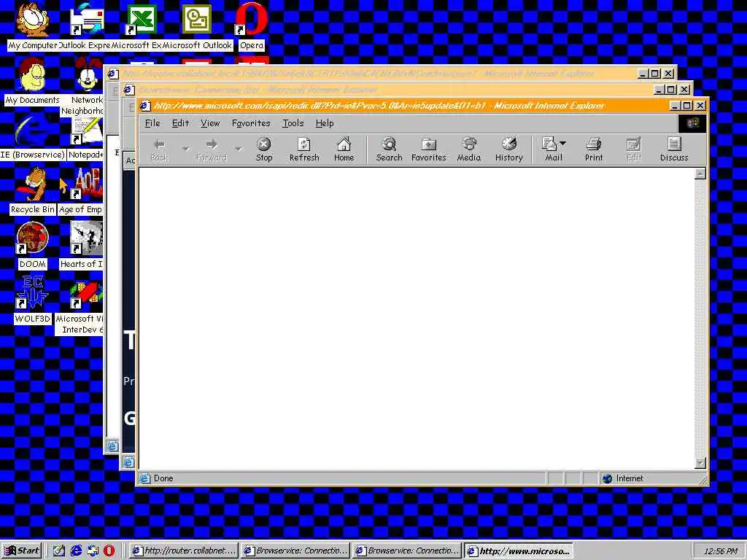This screenshot has height=560, width=747.
Task: Click the Show Desktop quick launch icon
Action: (x=59, y=551)
